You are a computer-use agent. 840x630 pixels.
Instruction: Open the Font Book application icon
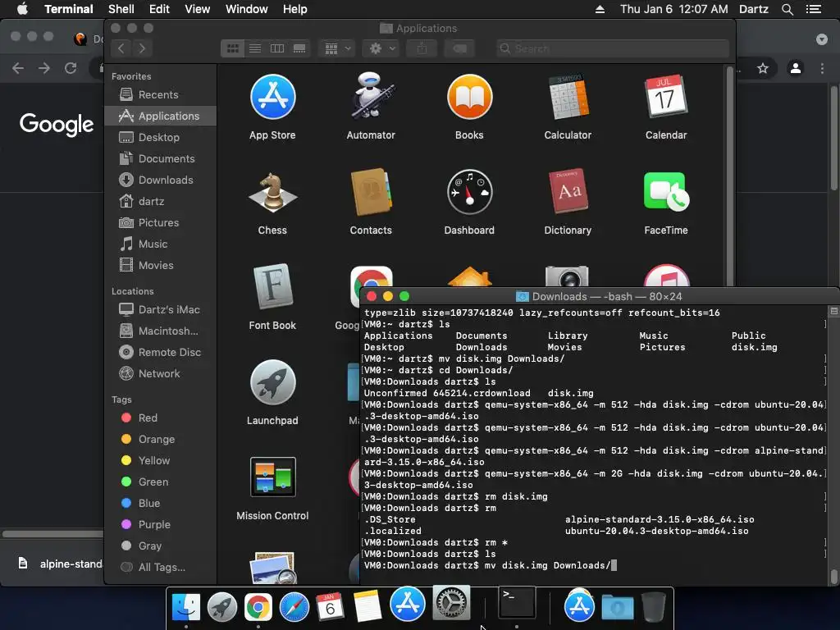pos(272,286)
